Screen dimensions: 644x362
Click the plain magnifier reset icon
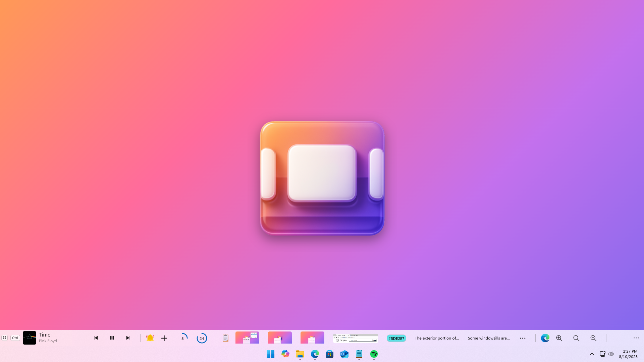coord(576,338)
